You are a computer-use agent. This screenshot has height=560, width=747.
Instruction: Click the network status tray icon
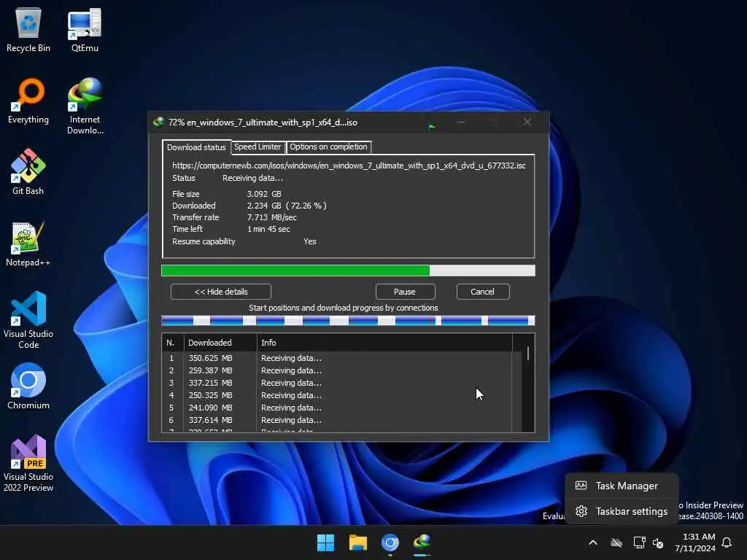639,542
